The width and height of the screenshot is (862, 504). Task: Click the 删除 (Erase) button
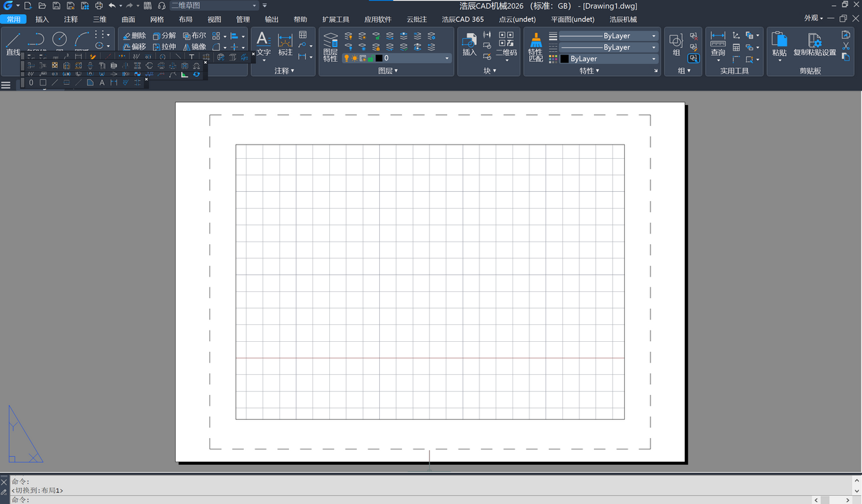pyautogui.click(x=134, y=36)
